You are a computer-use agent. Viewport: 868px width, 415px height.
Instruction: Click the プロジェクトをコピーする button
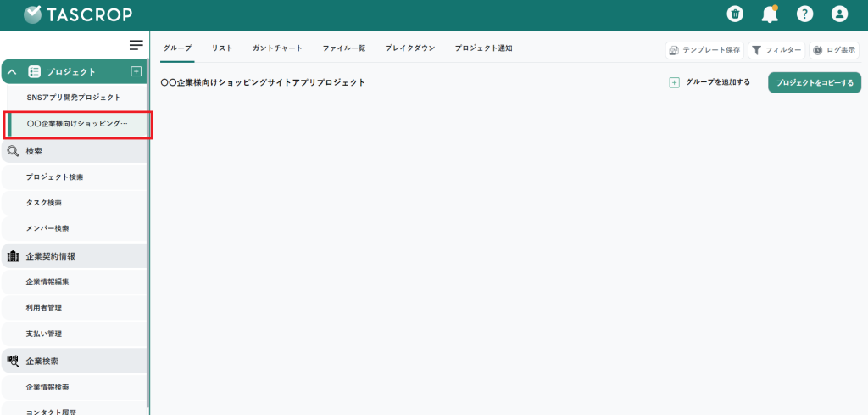click(815, 82)
